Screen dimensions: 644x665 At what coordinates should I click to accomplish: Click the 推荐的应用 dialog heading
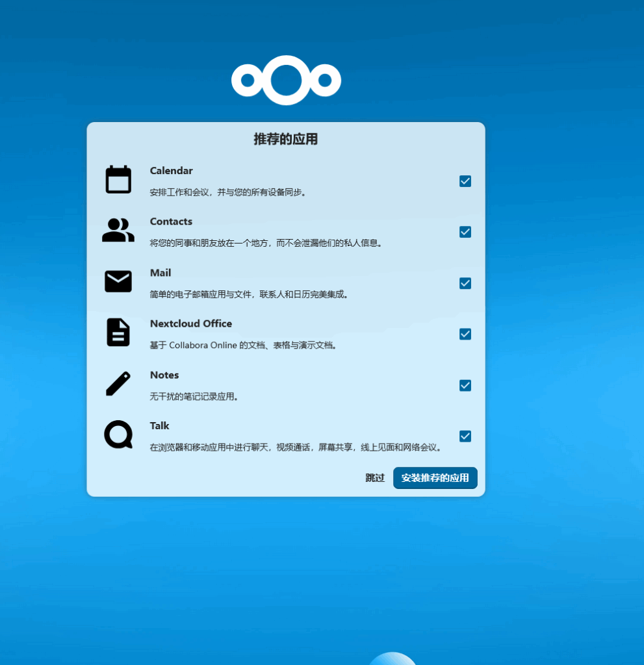click(x=285, y=139)
